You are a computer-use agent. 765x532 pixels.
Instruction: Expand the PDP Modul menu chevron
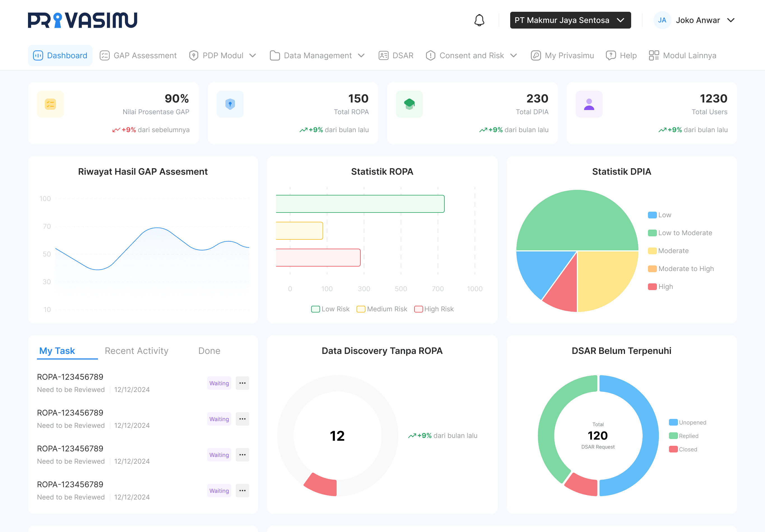click(253, 55)
